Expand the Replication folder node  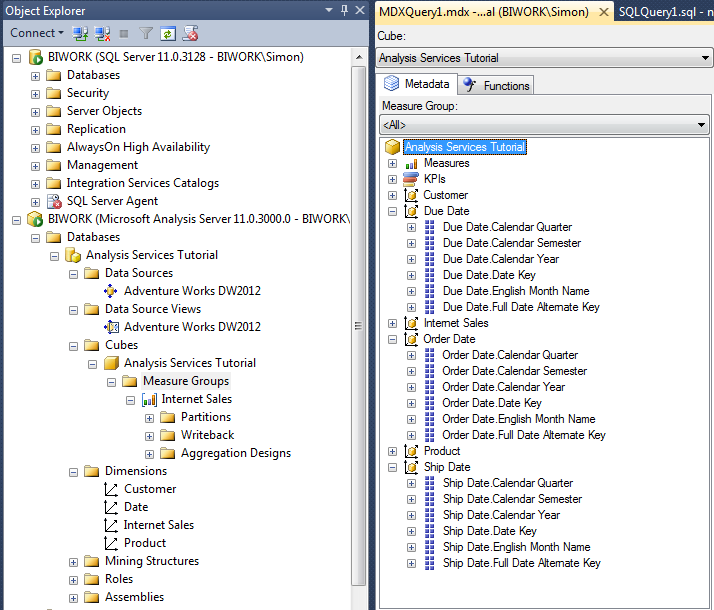35,130
